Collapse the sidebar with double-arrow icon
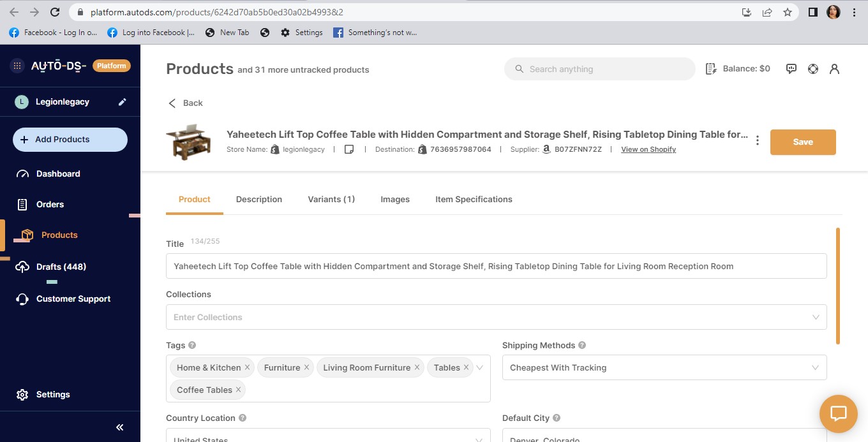Viewport: 868px width, 442px height. [x=119, y=427]
